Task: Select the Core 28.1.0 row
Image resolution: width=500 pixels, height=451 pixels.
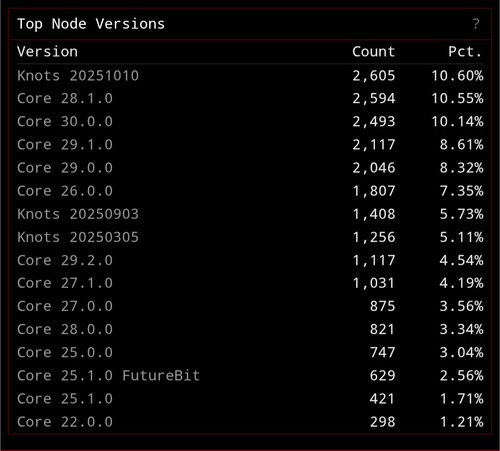Action: (250, 99)
